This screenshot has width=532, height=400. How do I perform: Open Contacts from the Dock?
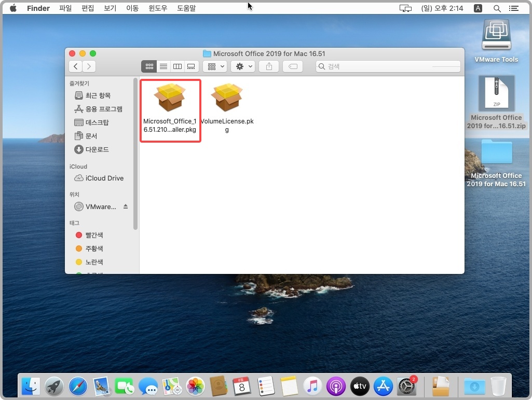click(219, 386)
